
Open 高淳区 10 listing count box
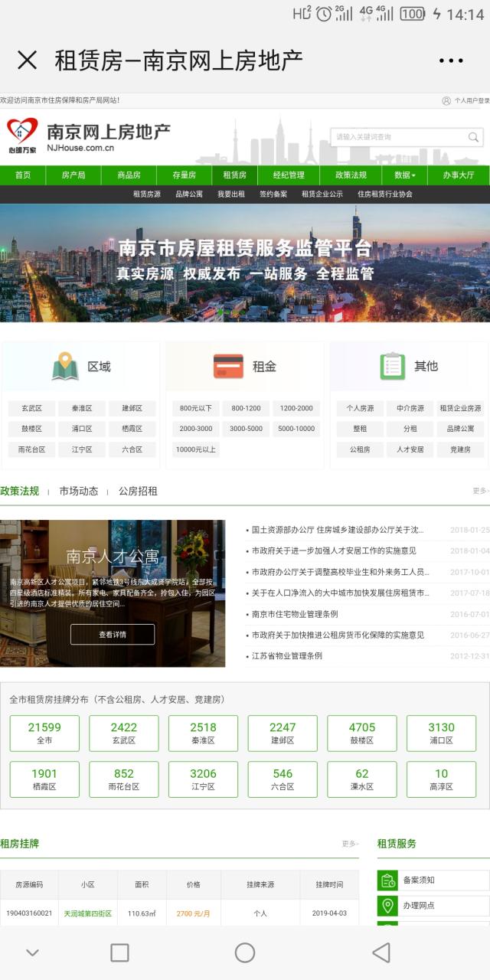click(x=441, y=779)
